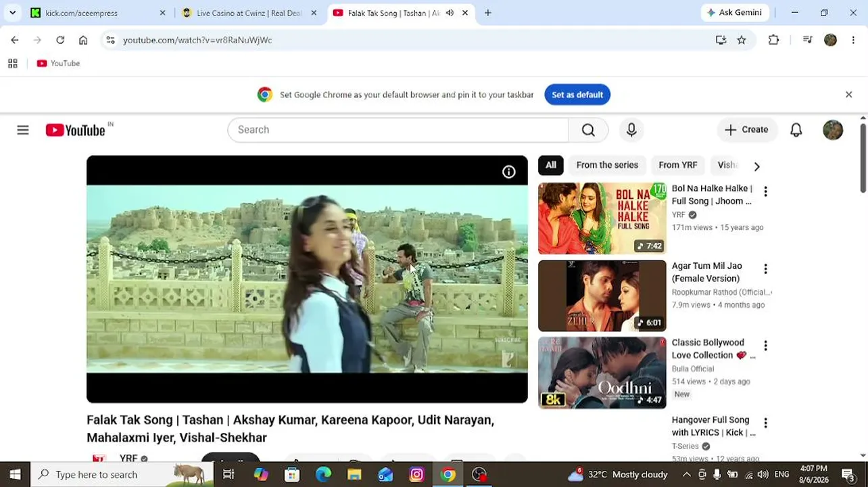Open Microsoft Store from the taskbar
This screenshot has width=868, height=487.
(x=292, y=475)
